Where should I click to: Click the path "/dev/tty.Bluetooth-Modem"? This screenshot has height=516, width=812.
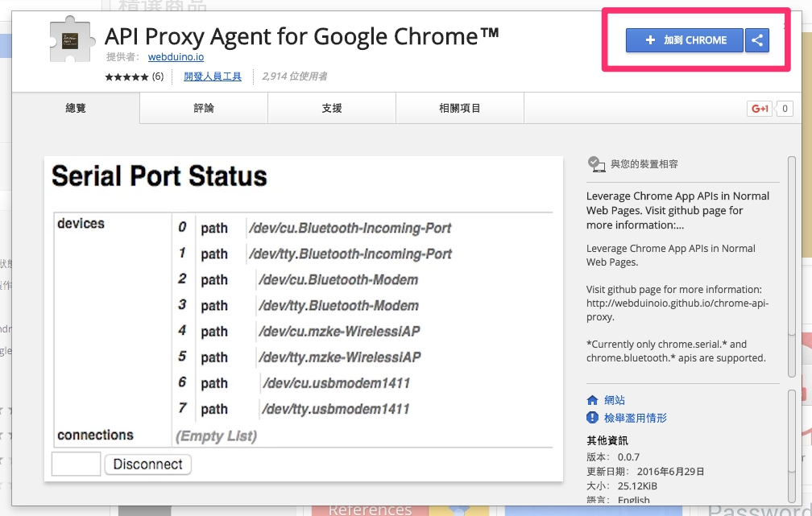coord(338,306)
